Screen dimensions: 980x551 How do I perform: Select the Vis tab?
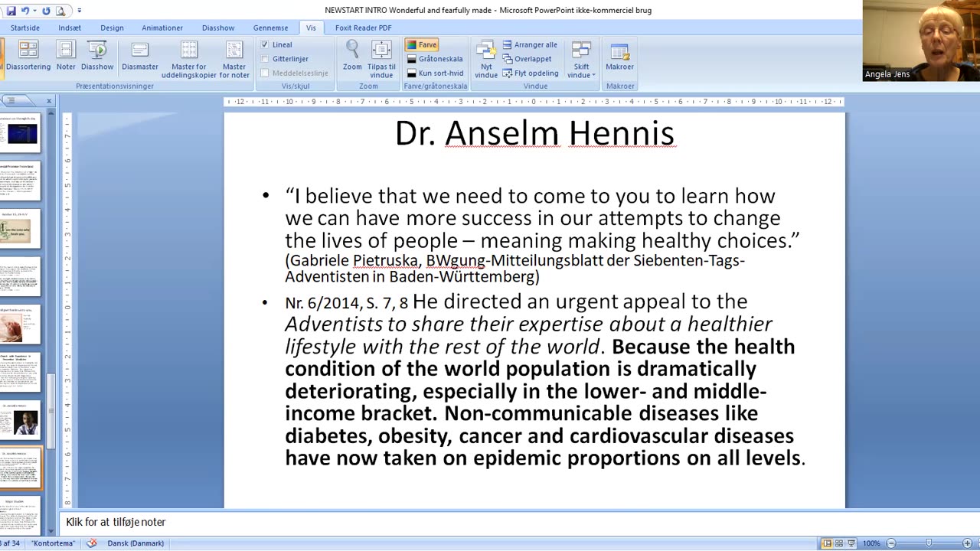tap(311, 28)
